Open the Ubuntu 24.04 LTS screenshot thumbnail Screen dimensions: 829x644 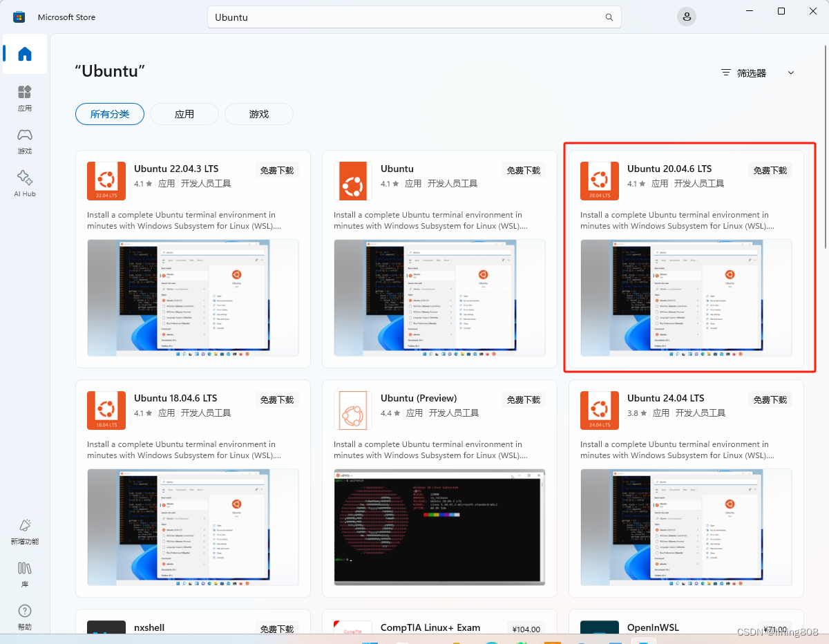[x=686, y=527]
